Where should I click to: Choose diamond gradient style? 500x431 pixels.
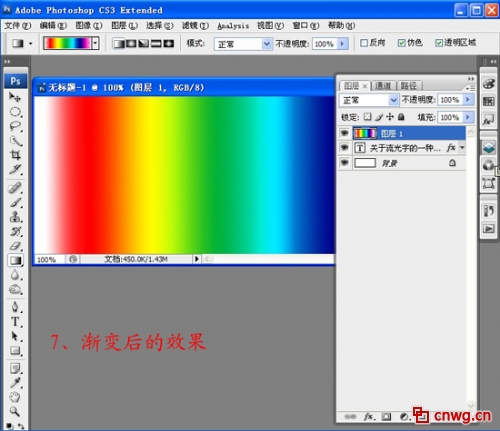point(169,43)
